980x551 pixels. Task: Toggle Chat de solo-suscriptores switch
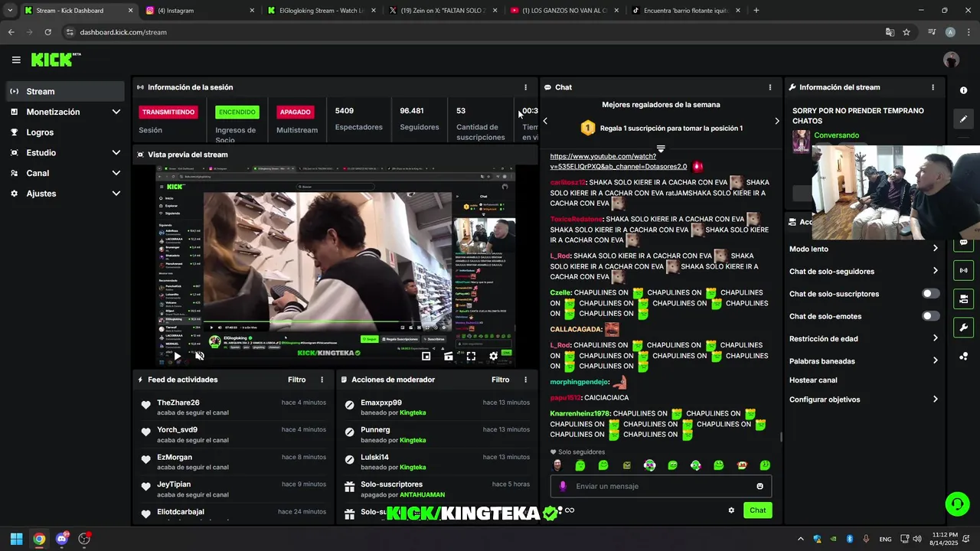pyautogui.click(x=930, y=294)
